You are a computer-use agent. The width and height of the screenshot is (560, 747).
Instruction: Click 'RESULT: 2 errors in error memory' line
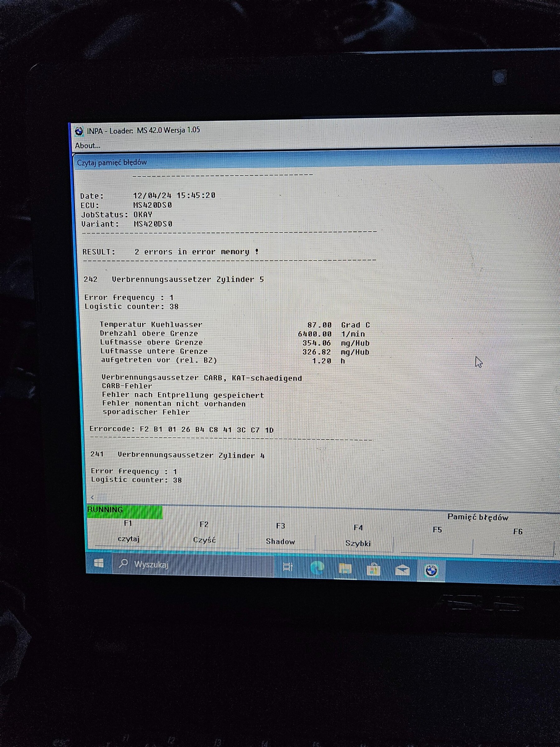click(x=171, y=252)
